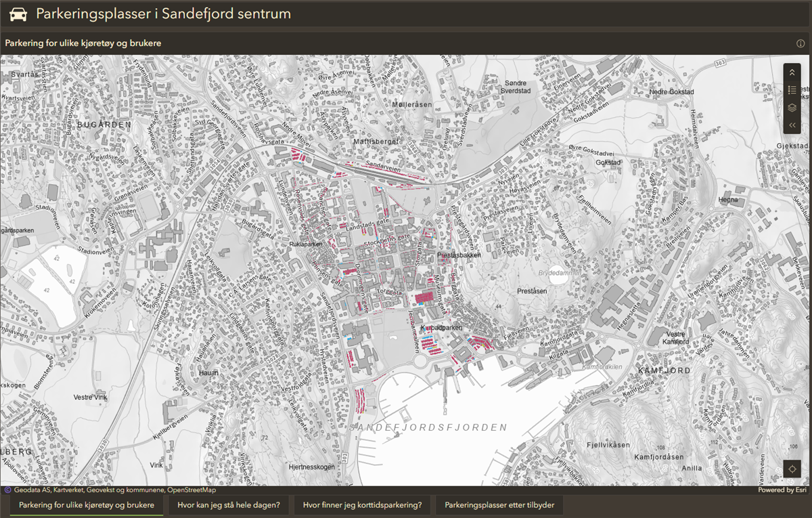Open 'Hvor finner jeg korttidsparkering?' tab
The height and width of the screenshot is (518, 812).
click(362, 505)
